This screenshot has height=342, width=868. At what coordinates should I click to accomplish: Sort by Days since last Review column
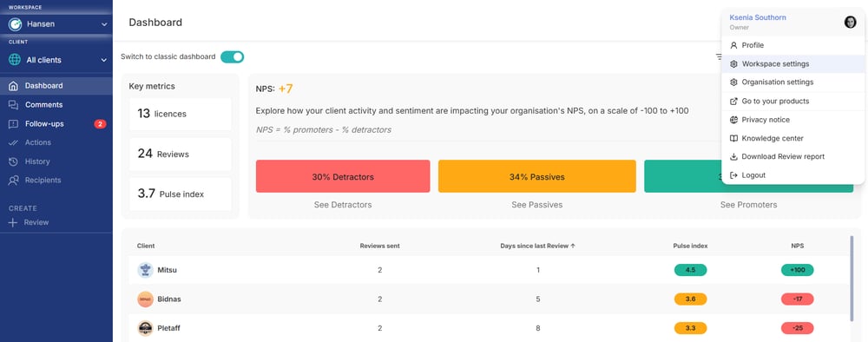(x=537, y=247)
